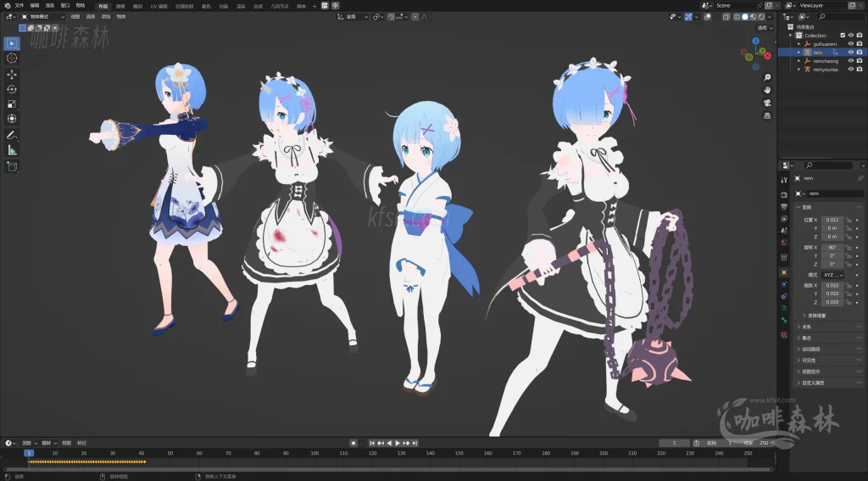The height and width of the screenshot is (481, 868).
Task: Activate the 3D Cursor tool
Action: pyautogui.click(x=12, y=59)
